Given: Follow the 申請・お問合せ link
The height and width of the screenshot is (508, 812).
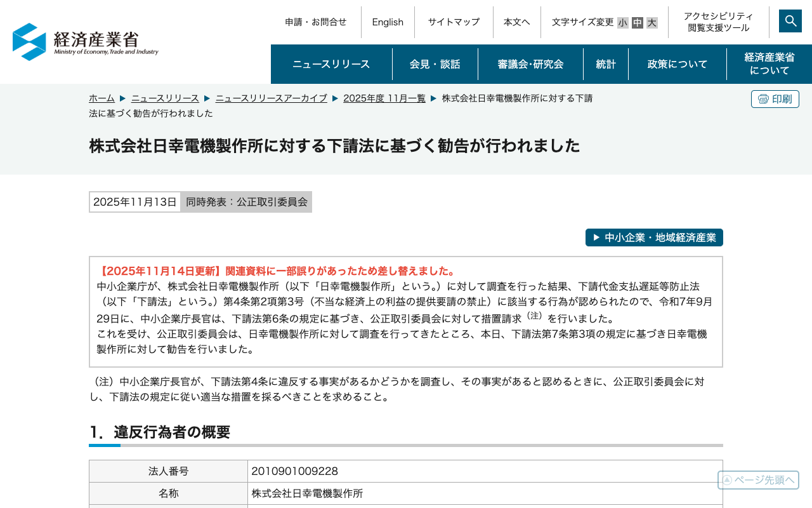Looking at the screenshot, I should pyautogui.click(x=316, y=22).
